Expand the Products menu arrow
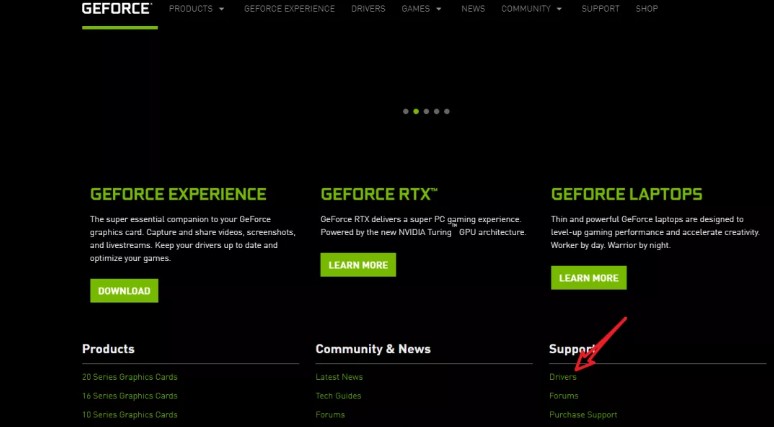Viewport: 774px width, 427px height. [222, 9]
